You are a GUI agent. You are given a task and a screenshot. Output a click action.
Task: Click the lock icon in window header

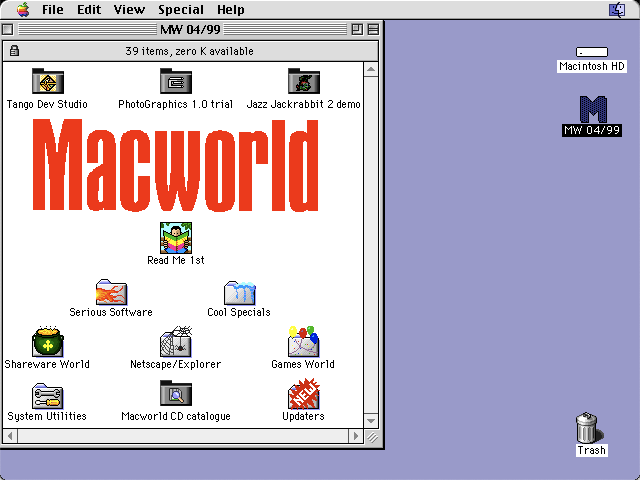(x=14, y=51)
